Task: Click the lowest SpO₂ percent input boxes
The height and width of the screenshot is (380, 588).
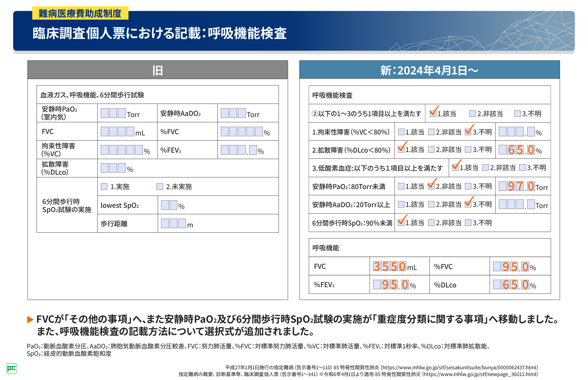Action: click(x=169, y=205)
